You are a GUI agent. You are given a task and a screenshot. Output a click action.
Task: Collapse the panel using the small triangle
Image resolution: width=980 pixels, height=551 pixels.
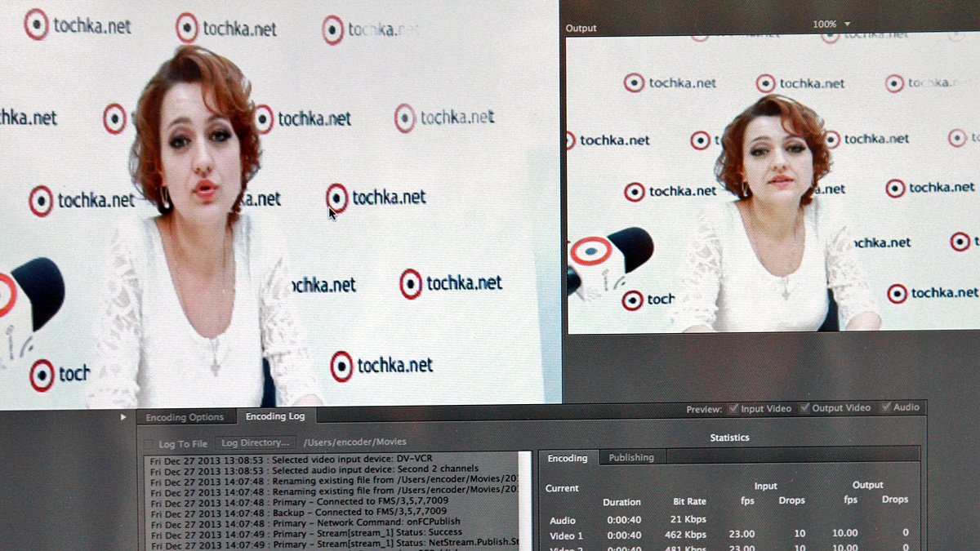pos(123,417)
